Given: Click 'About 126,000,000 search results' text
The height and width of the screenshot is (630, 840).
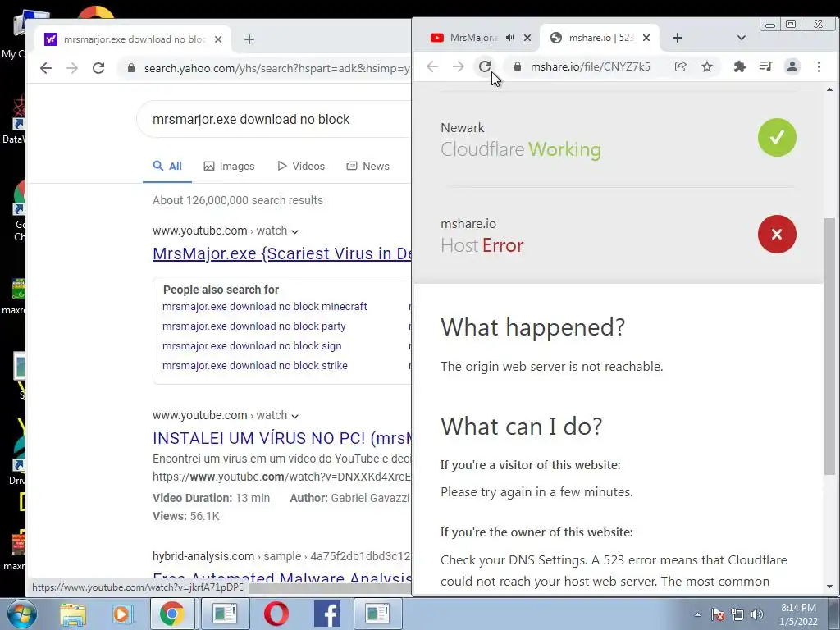Looking at the screenshot, I should [x=238, y=200].
